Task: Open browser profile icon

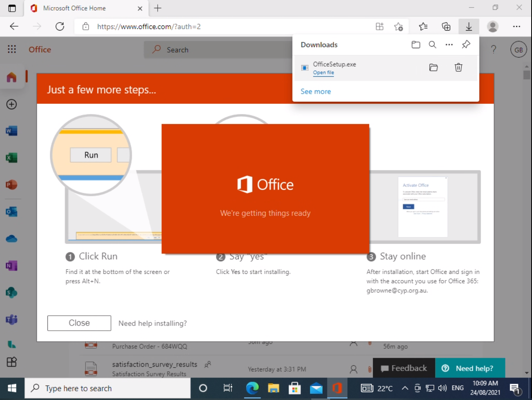Action: click(x=493, y=27)
